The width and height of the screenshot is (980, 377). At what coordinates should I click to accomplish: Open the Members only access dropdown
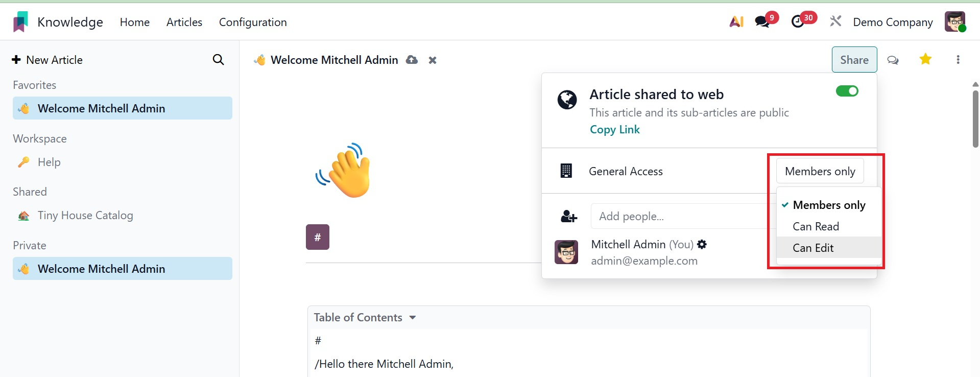click(820, 171)
